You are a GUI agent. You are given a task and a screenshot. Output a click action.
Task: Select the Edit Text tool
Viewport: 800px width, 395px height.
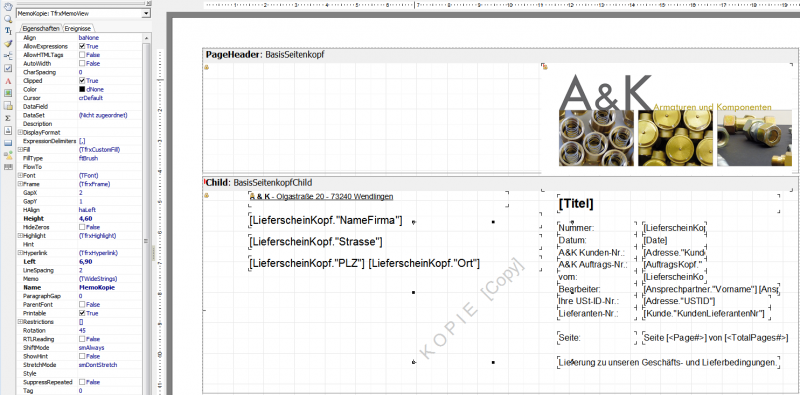pyautogui.click(x=8, y=32)
